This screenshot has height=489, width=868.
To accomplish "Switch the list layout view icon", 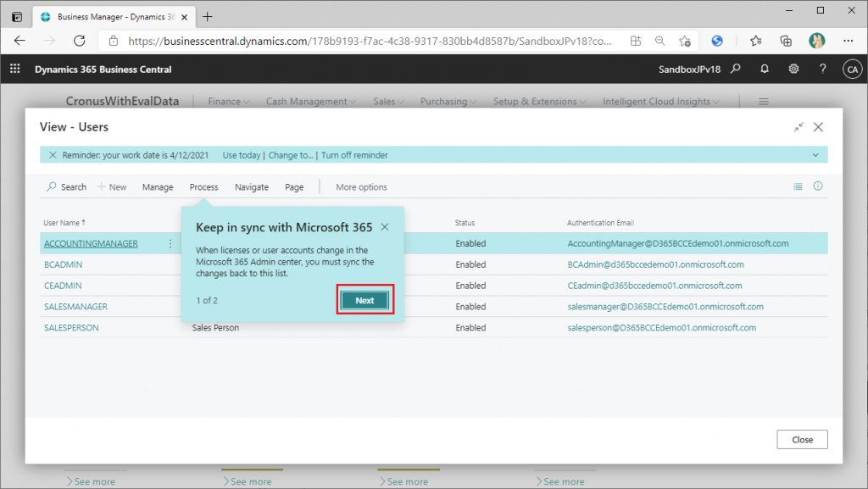I will pos(798,186).
